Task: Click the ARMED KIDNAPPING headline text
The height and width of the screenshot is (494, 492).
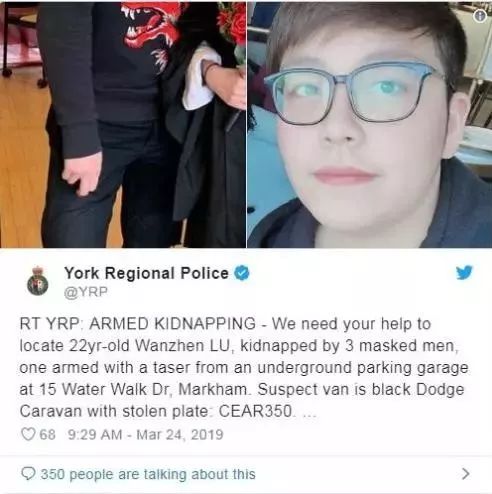Action: pyautogui.click(x=172, y=324)
